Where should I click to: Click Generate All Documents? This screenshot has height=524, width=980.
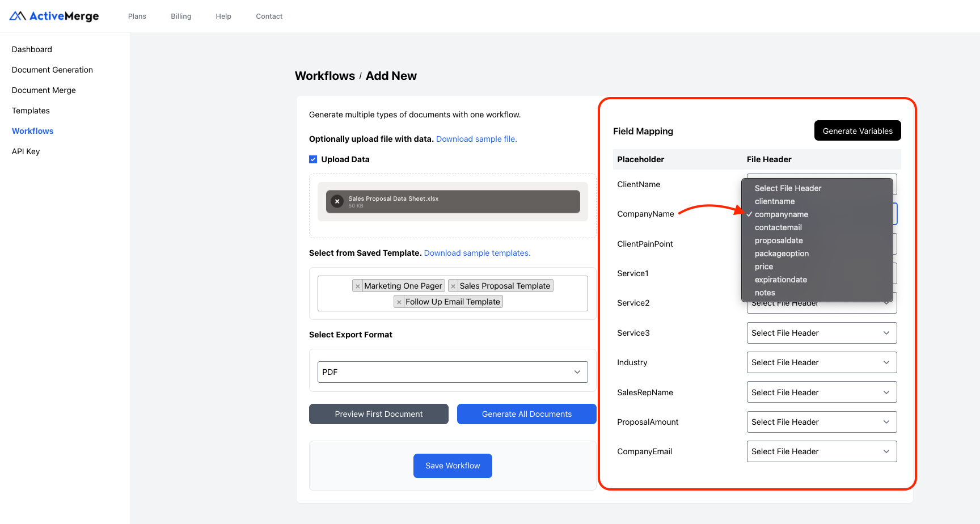526,414
